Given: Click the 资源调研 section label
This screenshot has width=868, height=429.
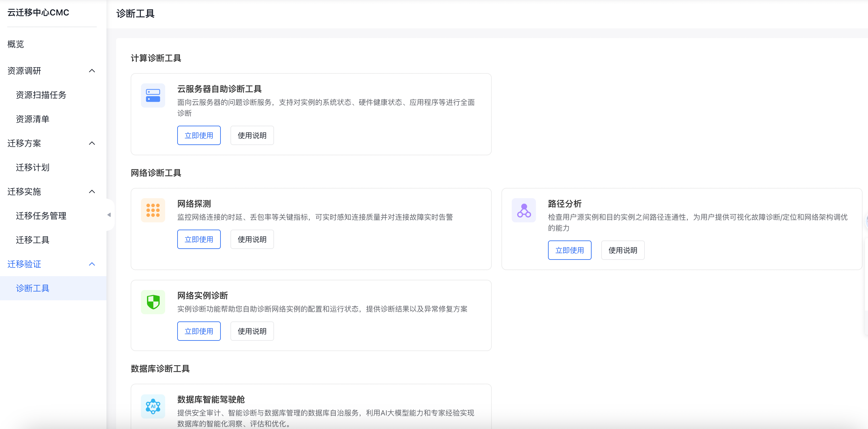Looking at the screenshot, I should pos(24,71).
